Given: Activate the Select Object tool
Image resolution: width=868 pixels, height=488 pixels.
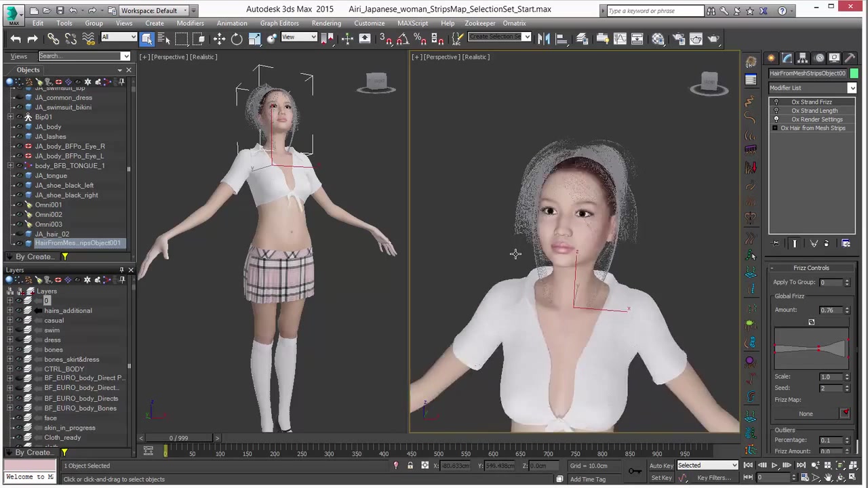Looking at the screenshot, I should pos(147,39).
